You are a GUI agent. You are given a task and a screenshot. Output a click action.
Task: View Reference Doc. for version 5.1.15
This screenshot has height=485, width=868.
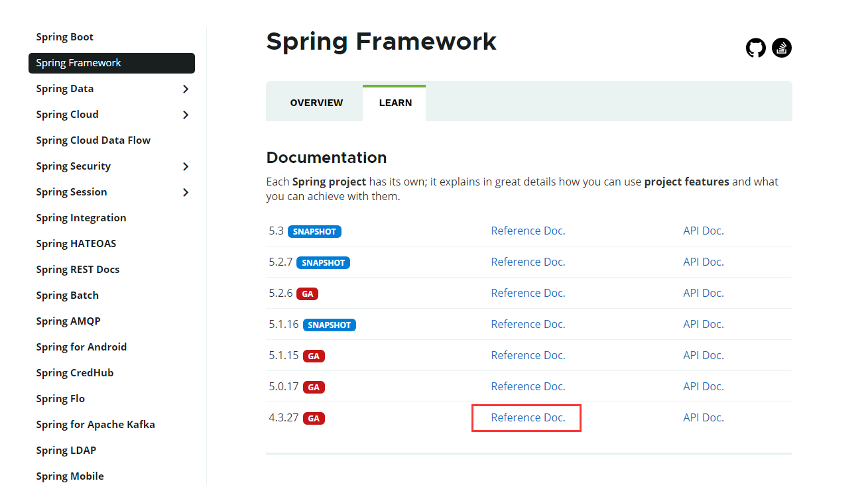click(x=528, y=356)
